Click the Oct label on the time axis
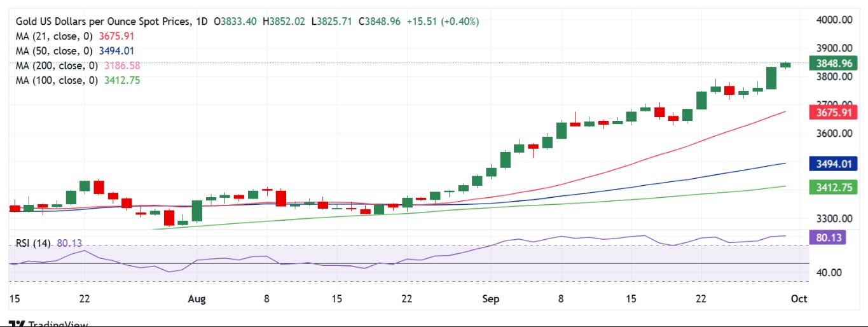 799,298
